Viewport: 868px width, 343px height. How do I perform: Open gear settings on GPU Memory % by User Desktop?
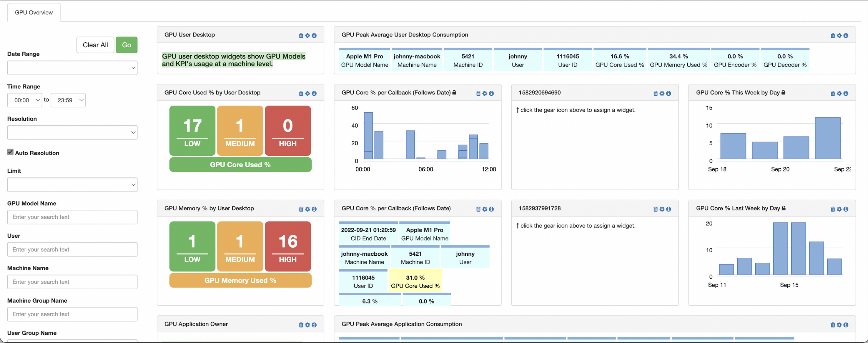(307, 209)
